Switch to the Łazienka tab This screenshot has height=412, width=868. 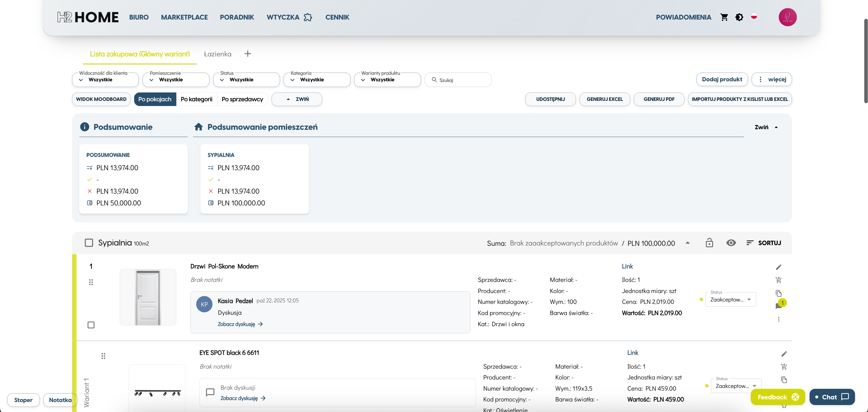click(218, 54)
